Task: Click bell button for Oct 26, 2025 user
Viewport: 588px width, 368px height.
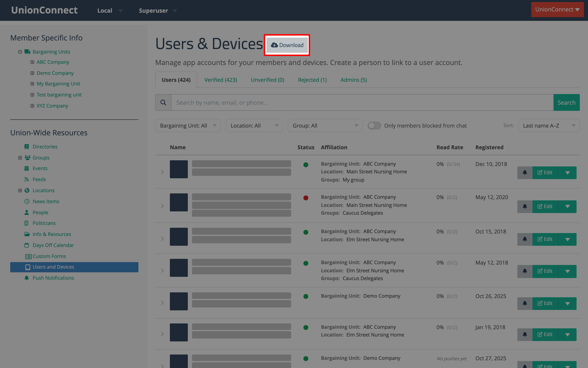Action: [525, 303]
